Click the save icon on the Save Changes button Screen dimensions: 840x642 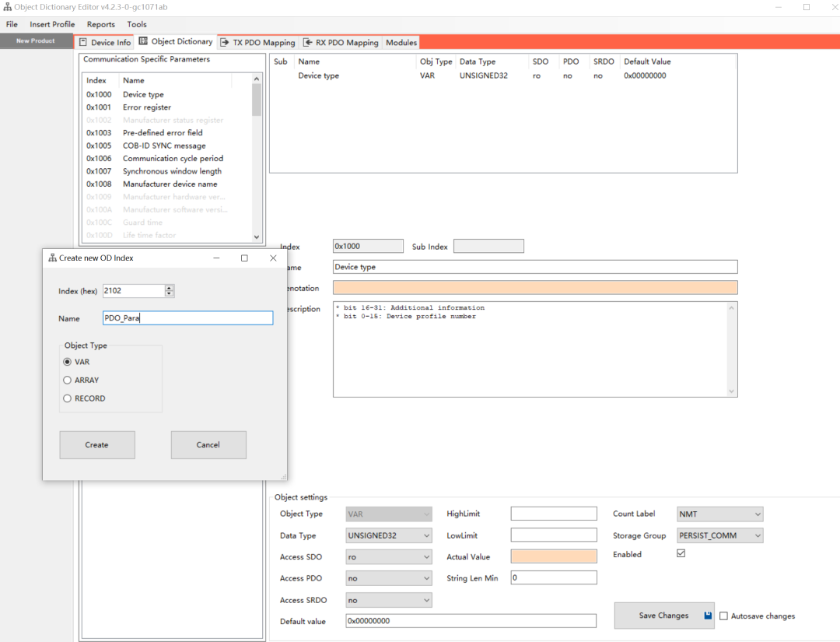(707, 616)
